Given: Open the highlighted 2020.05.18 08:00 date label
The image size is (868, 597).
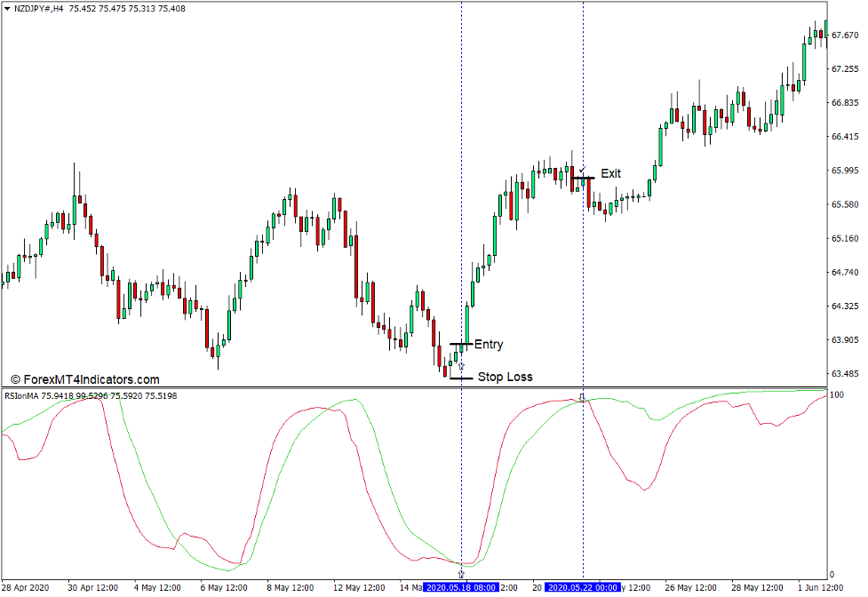Looking at the screenshot, I should coord(461,587).
